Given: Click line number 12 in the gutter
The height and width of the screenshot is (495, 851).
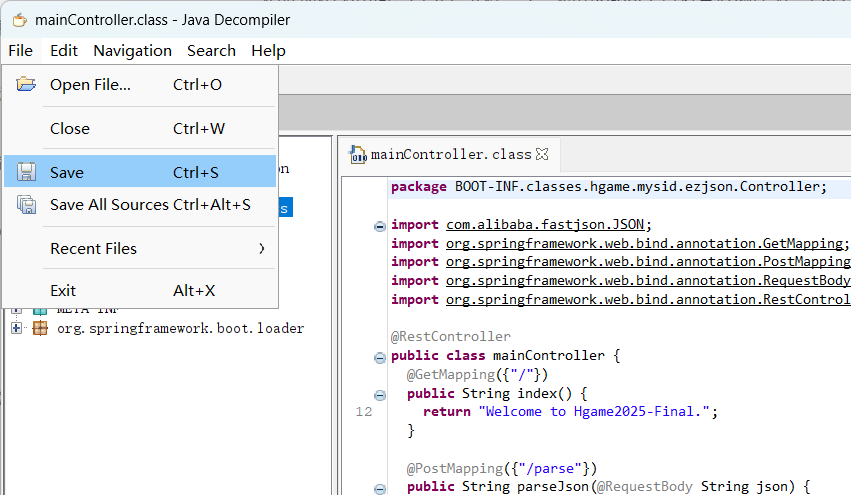Looking at the screenshot, I should [364, 412].
